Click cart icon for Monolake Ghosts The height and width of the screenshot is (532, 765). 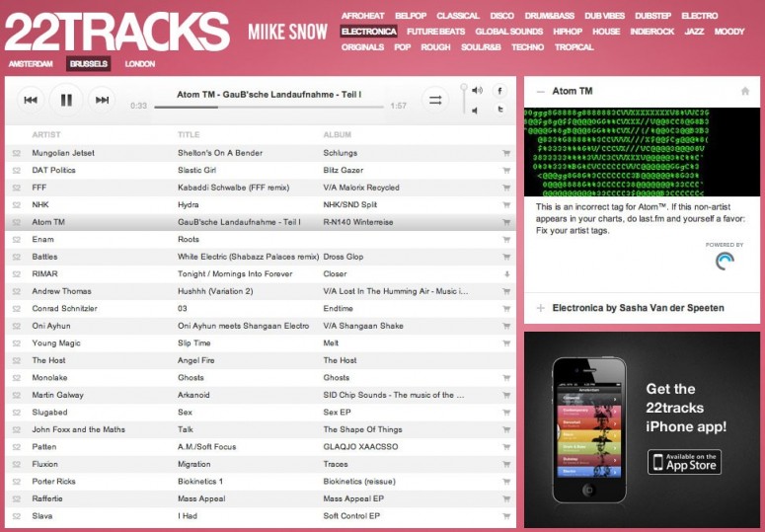click(506, 378)
